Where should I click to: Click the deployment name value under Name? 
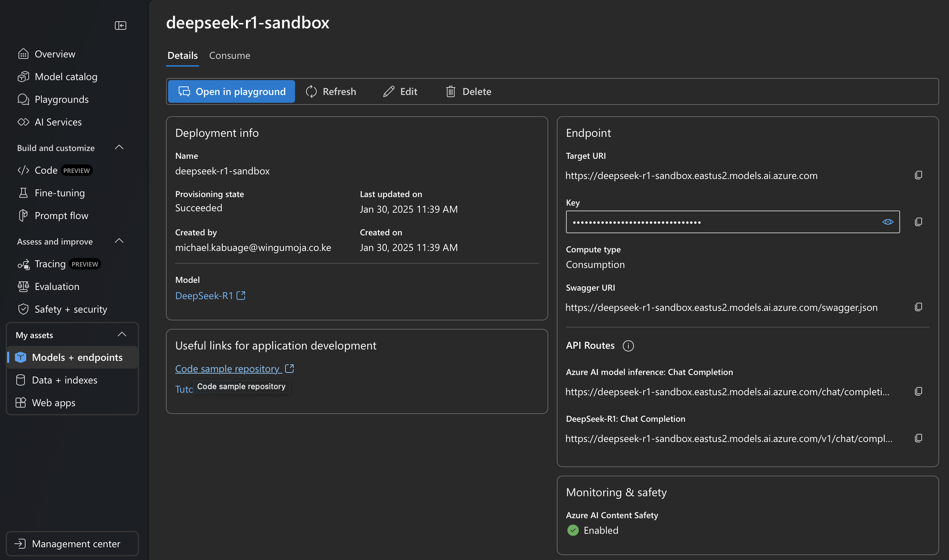[x=222, y=171]
